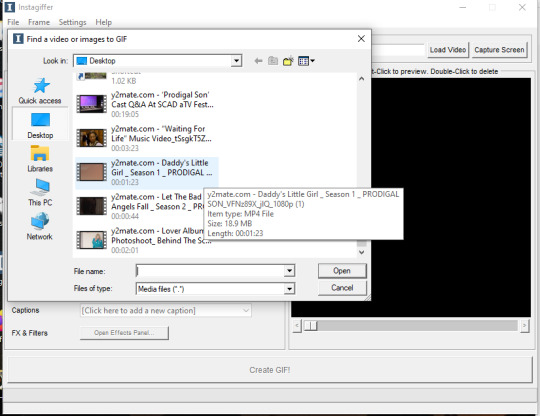The image size is (540, 416).
Task: Click the 00:03:23 duration text
Action: pyautogui.click(x=125, y=148)
